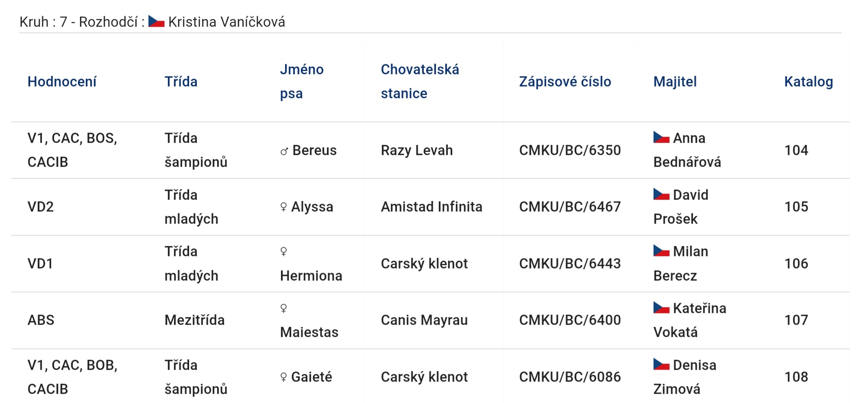Click the flag icon beside Denisa Zimová

[x=661, y=364]
